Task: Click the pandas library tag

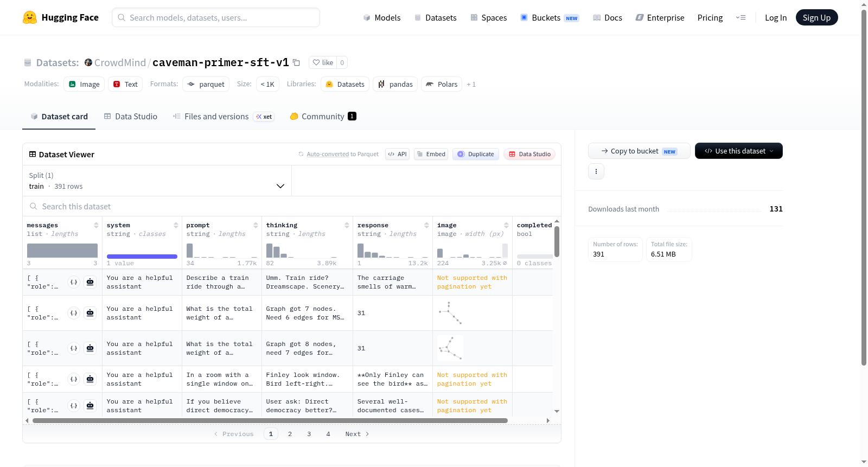Action: pos(395,84)
